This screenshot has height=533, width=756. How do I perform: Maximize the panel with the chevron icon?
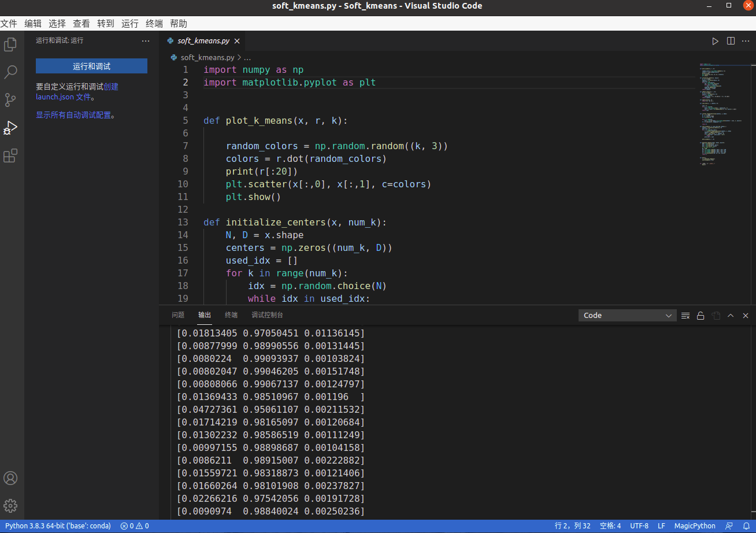731,315
